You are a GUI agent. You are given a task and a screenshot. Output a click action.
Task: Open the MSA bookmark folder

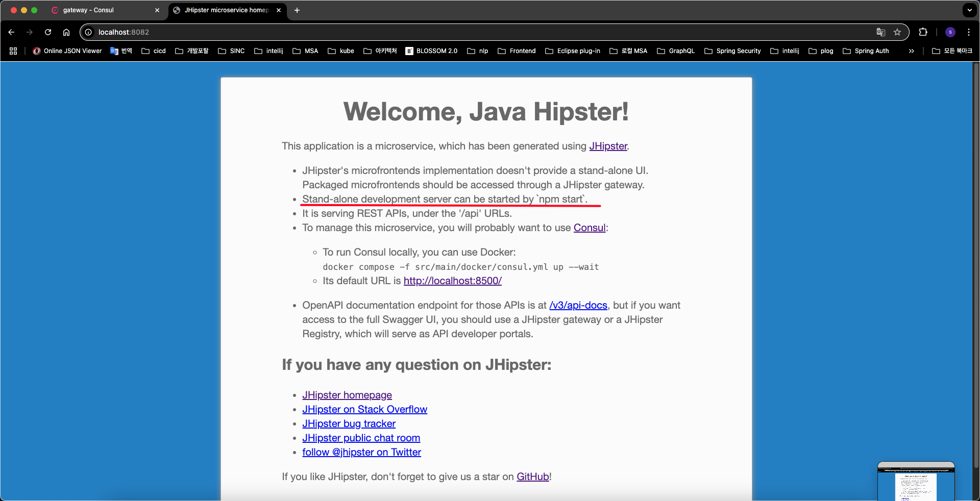pyautogui.click(x=305, y=51)
